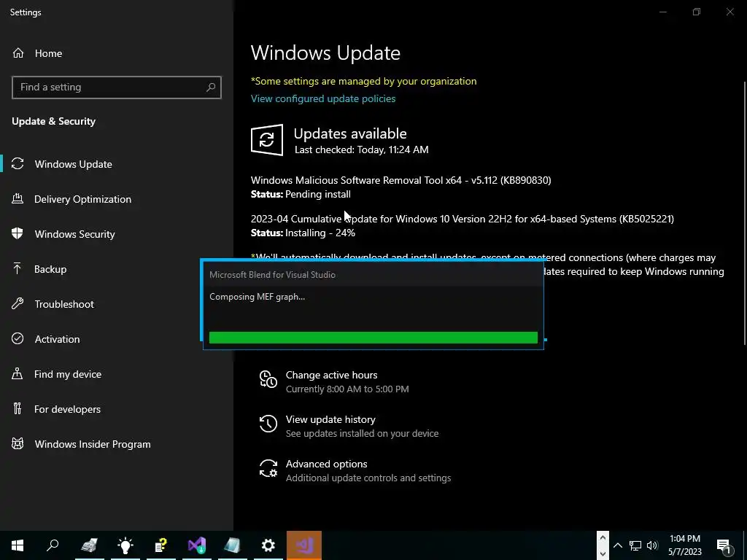Click the Microsoft Blend for Visual Studio title
The height and width of the screenshot is (560, 747).
coord(273,275)
